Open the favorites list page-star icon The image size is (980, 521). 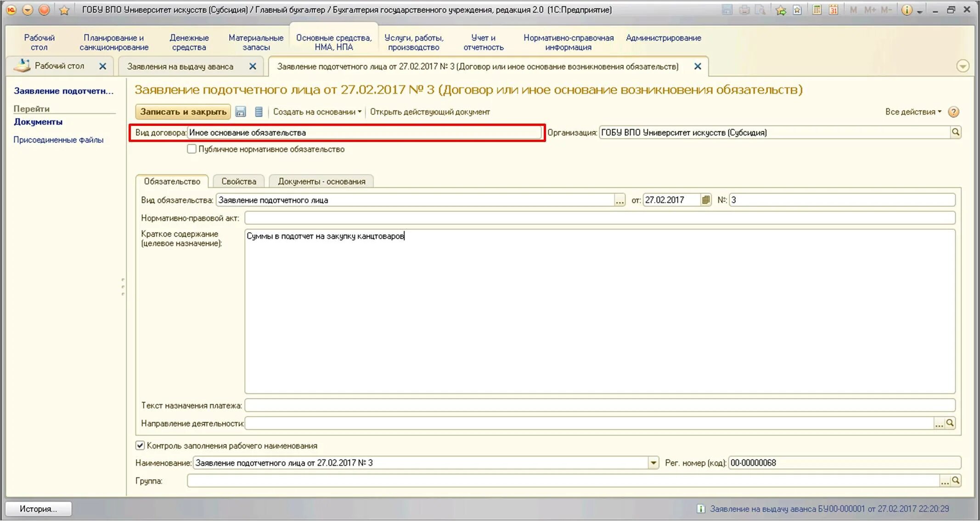point(798,10)
